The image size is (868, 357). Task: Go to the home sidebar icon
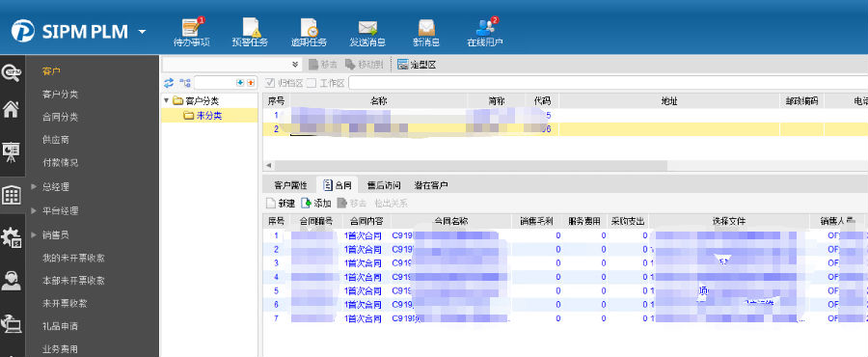[12, 109]
